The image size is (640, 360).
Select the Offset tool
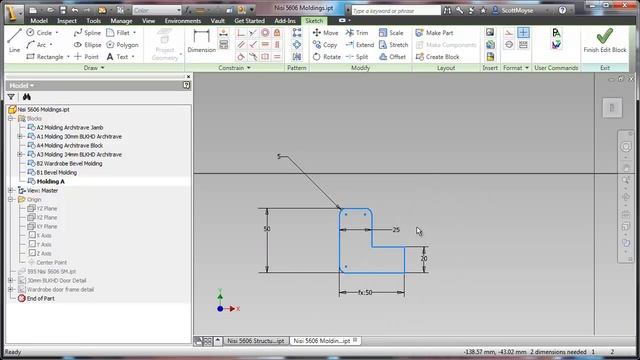click(392, 57)
